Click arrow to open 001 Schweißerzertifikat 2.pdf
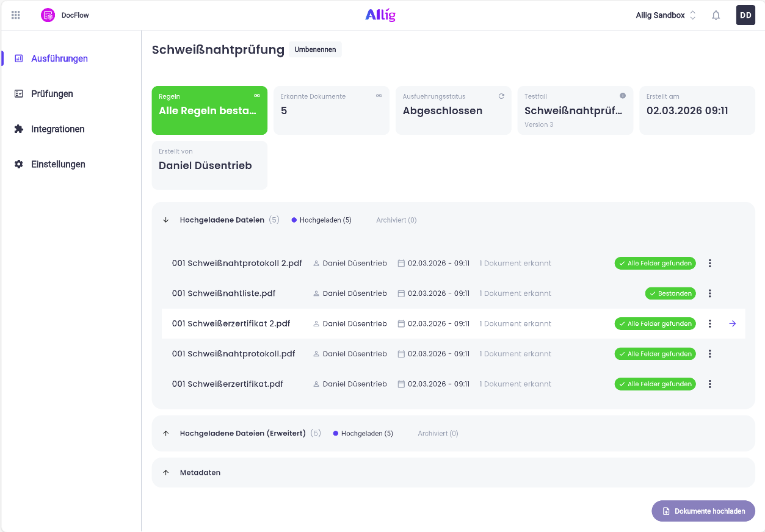Viewport: 765px width, 532px height. 732,324
